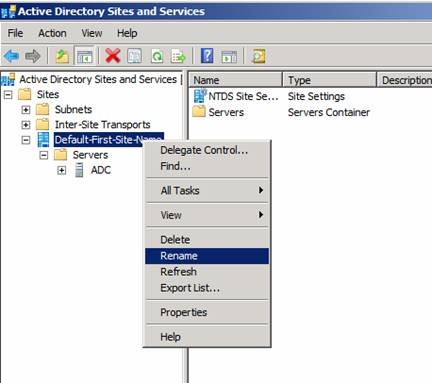Open the Action menu

pos(52,33)
